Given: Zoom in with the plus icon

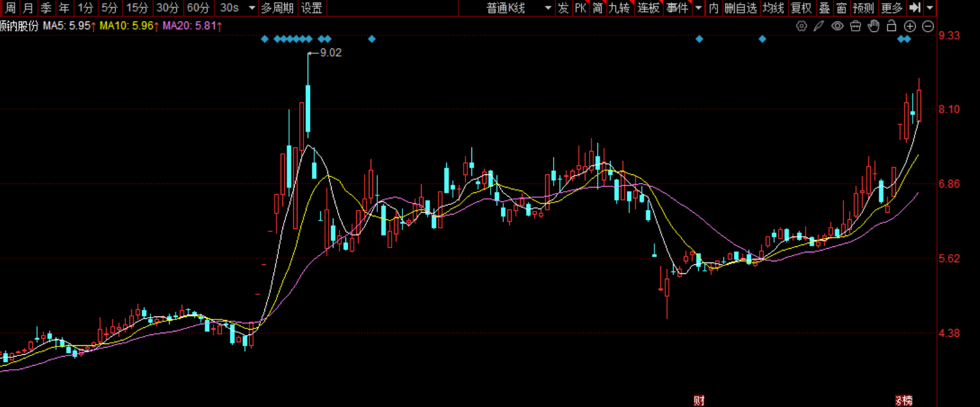Looking at the screenshot, I should (910, 26).
